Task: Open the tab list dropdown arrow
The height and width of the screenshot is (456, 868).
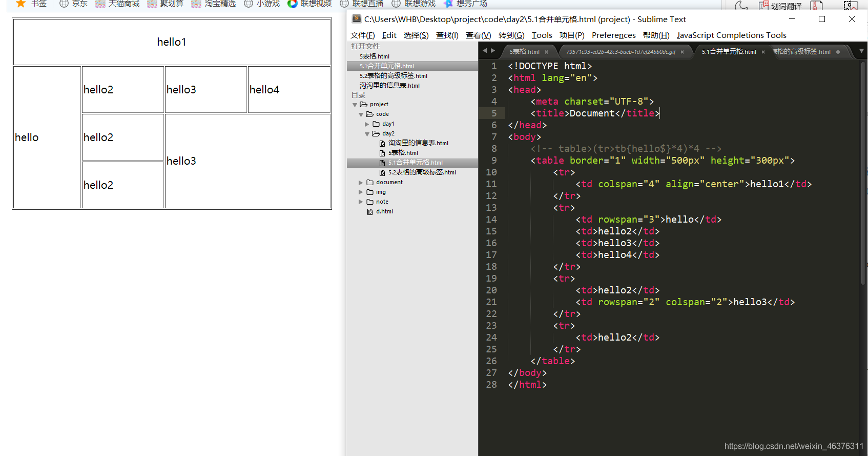Action: pyautogui.click(x=861, y=51)
